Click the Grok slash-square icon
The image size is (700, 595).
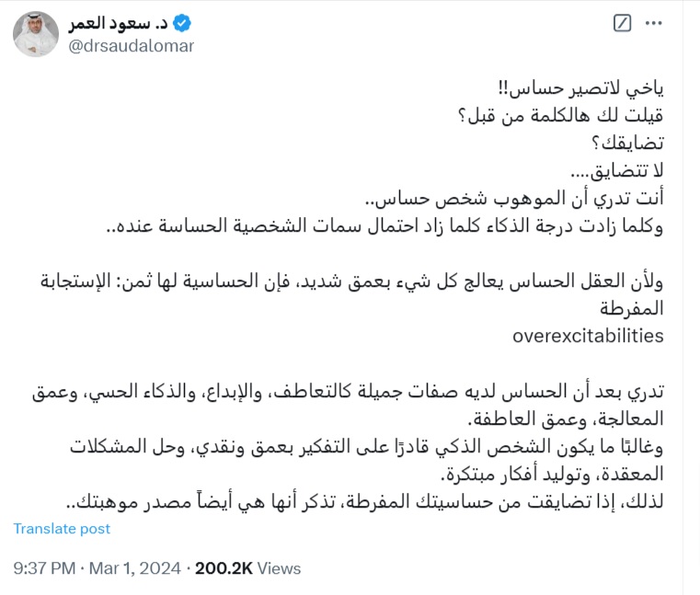pos(623,23)
